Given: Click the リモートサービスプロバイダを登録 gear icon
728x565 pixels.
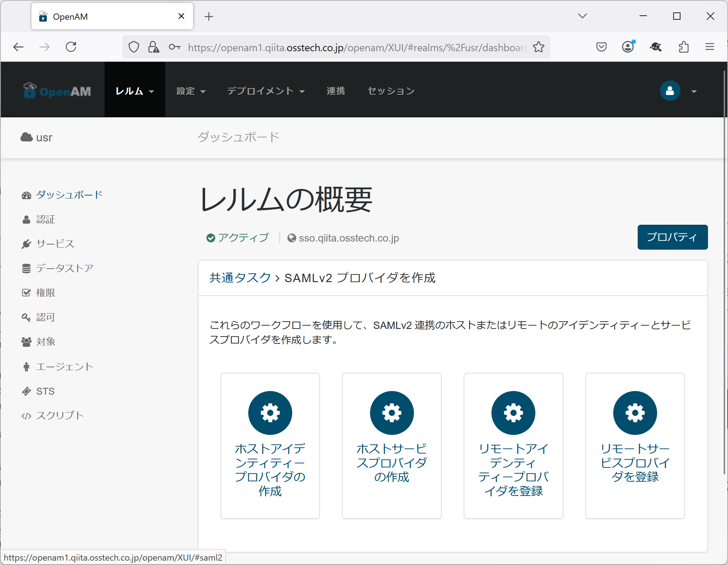Looking at the screenshot, I should point(635,413).
